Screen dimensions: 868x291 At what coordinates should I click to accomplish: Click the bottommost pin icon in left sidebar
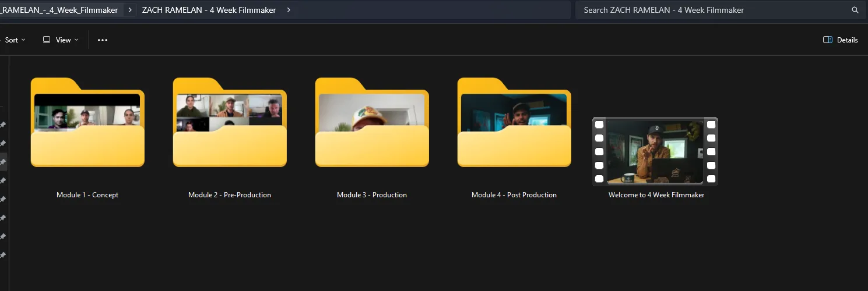(3, 255)
